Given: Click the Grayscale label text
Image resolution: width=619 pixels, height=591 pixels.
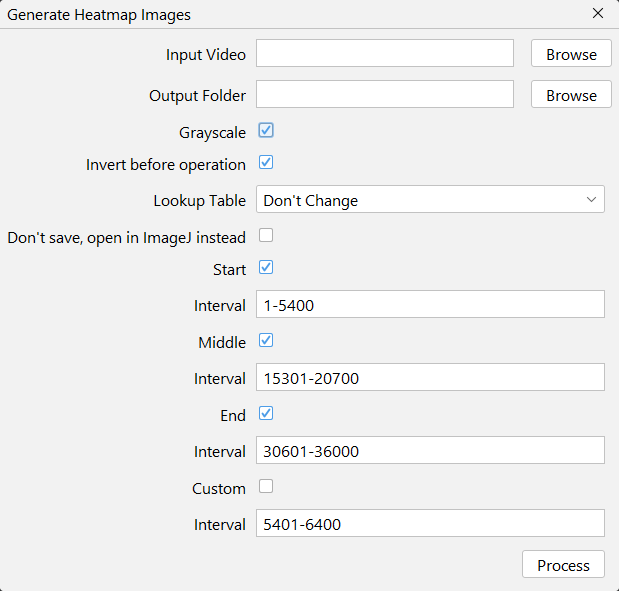Looking at the screenshot, I should point(212,133).
